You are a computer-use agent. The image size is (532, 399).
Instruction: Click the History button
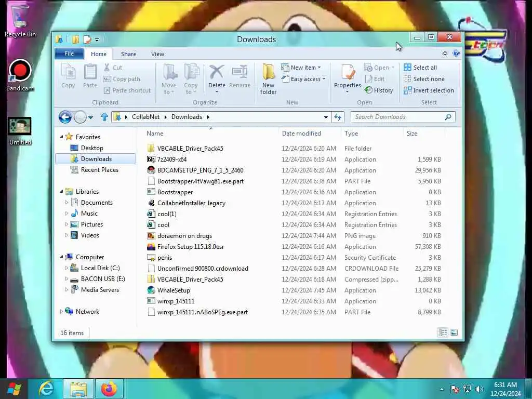[x=379, y=90]
